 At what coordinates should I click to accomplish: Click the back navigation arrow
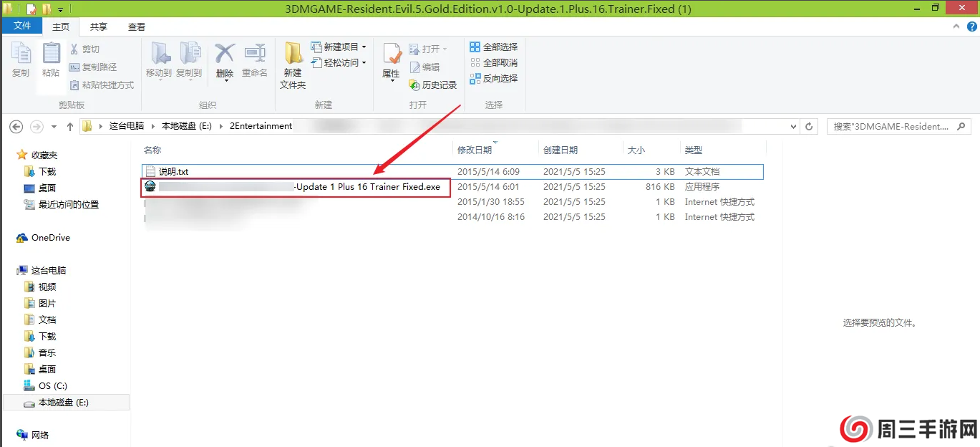tap(16, 126)
